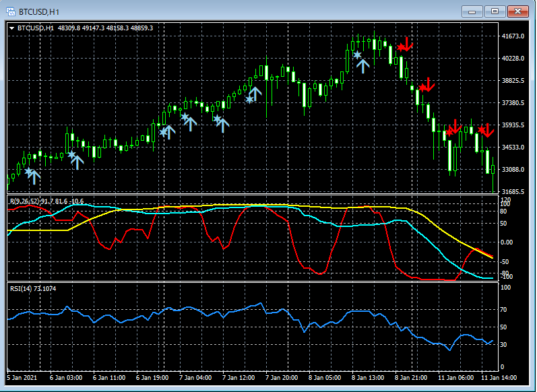Screen dimensions: 537x392
Task: Click the 6 Jan 03:00 time axis label
Action: (66, 378)
